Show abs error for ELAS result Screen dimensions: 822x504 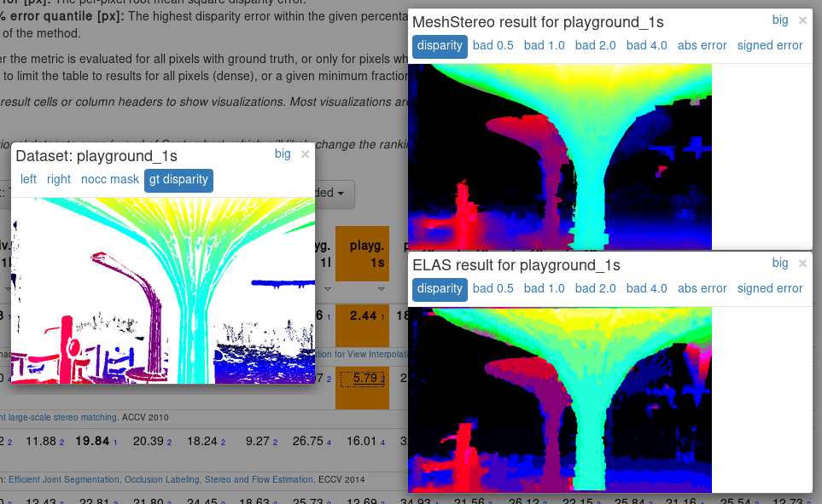[702, 289]
